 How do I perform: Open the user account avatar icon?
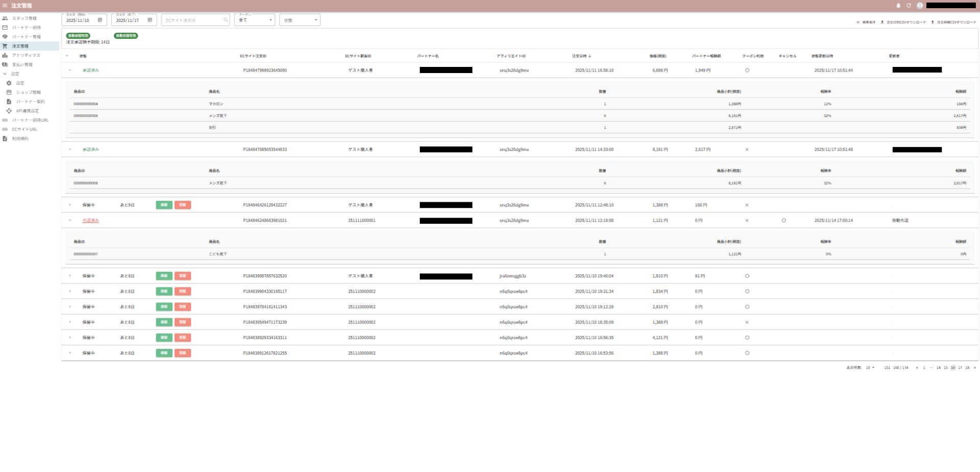[x=920, y=6]
